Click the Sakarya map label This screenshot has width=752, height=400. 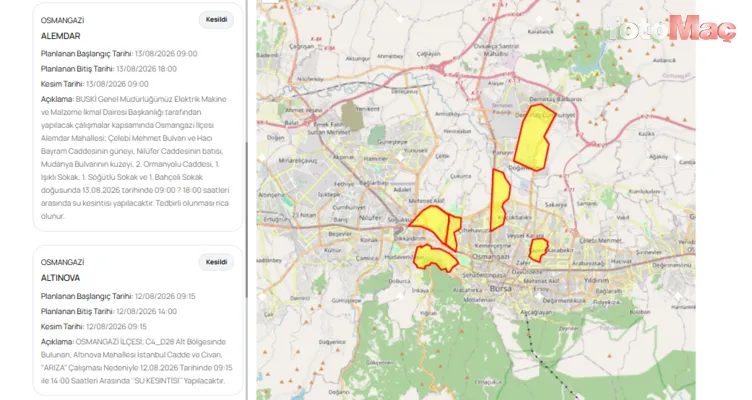pyautogui.click(x=556, y=204)
